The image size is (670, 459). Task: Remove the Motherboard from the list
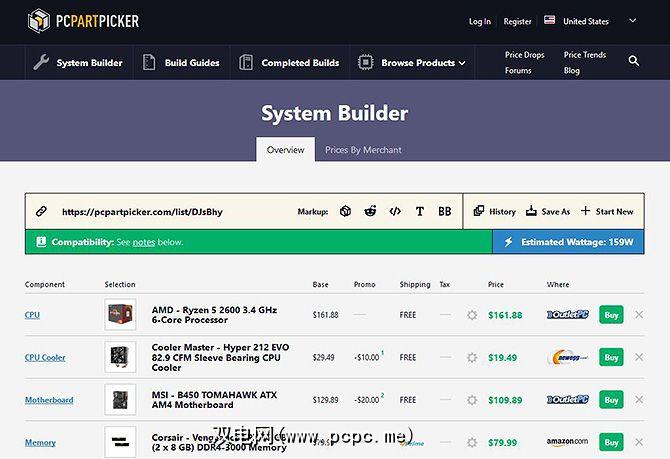(x=639, y=400)
